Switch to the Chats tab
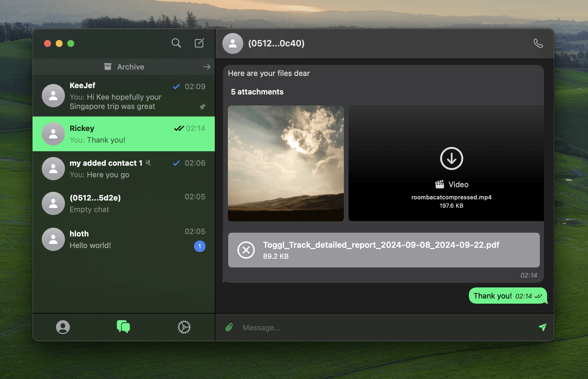This screenshot has width=588, height=379. click(x=123, y=327)
